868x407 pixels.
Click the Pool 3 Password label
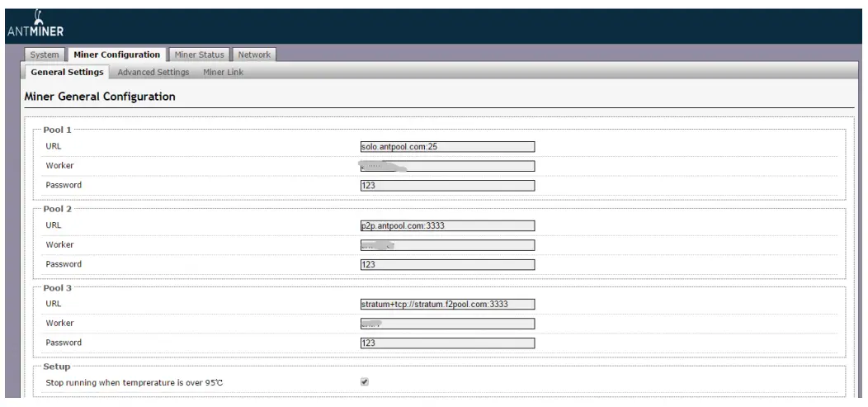point(64,343)
